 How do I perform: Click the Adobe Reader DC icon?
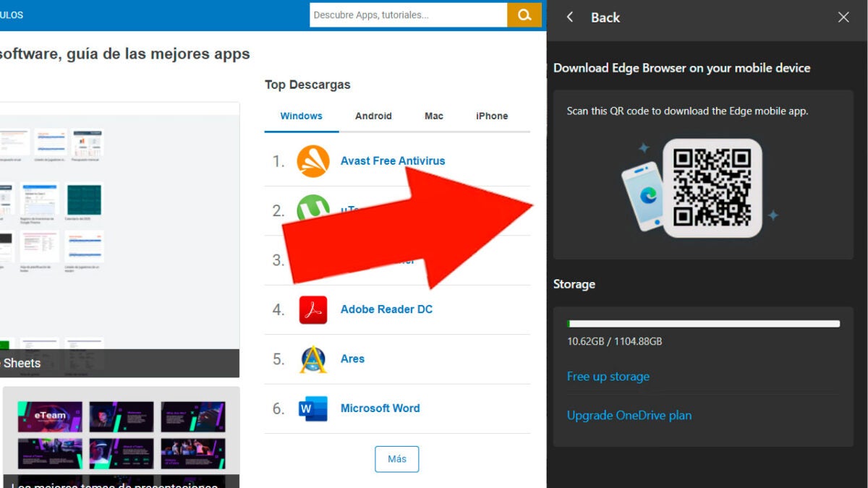313,309
